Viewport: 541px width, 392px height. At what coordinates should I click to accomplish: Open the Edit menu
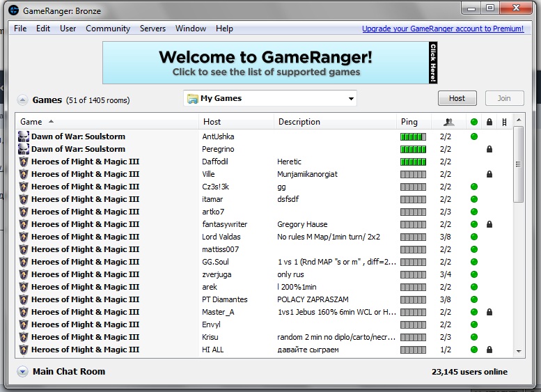(43, 29)
